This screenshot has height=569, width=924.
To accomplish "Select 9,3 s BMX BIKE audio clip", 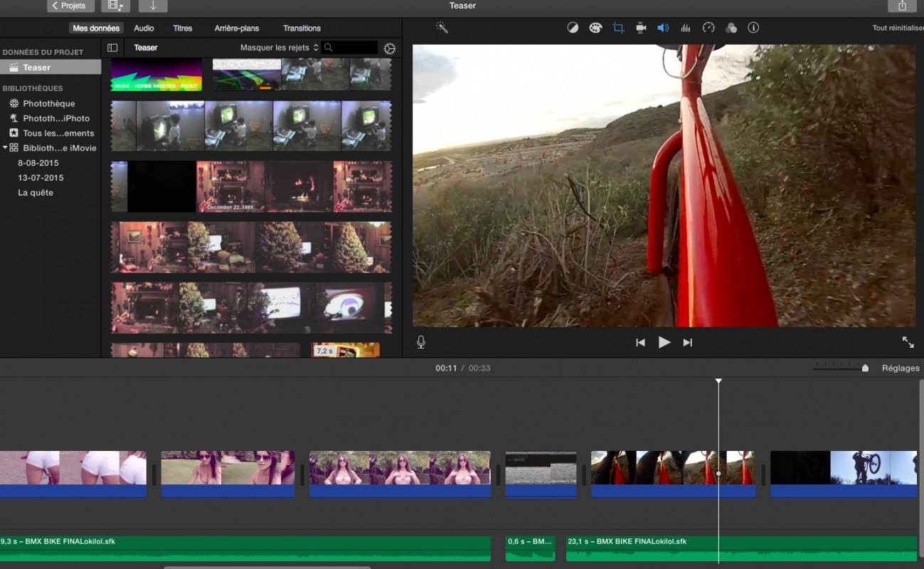I will click(245, 548).
